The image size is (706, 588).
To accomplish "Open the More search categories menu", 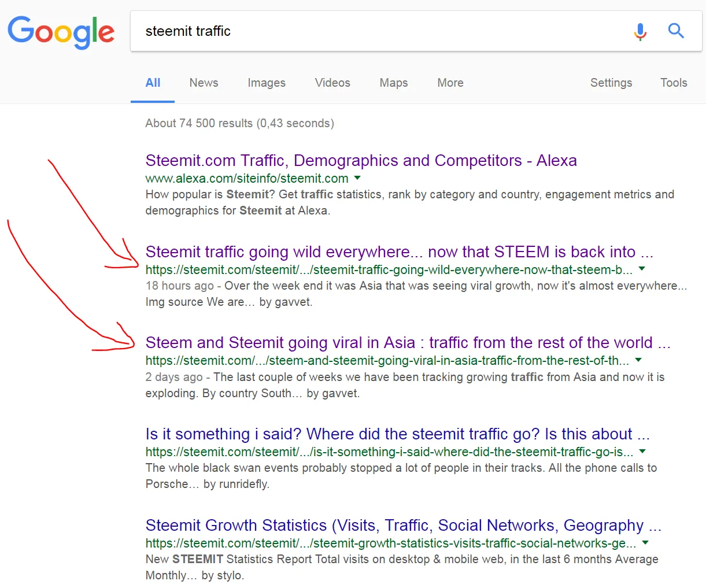I will coord(450,83).
